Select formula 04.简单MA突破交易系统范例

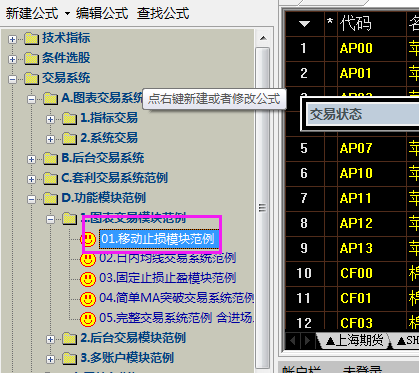tap(177, 298)
